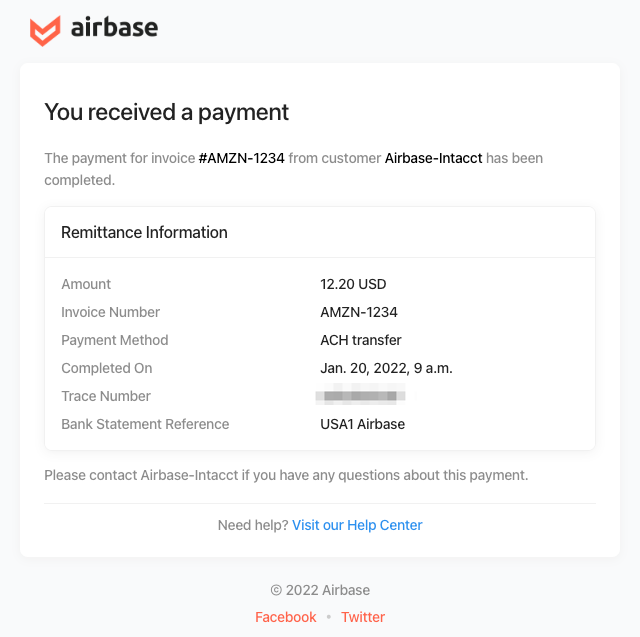Click the Airbase checkmark logo icon
This screenshot has width=640, height=637.
45,31
